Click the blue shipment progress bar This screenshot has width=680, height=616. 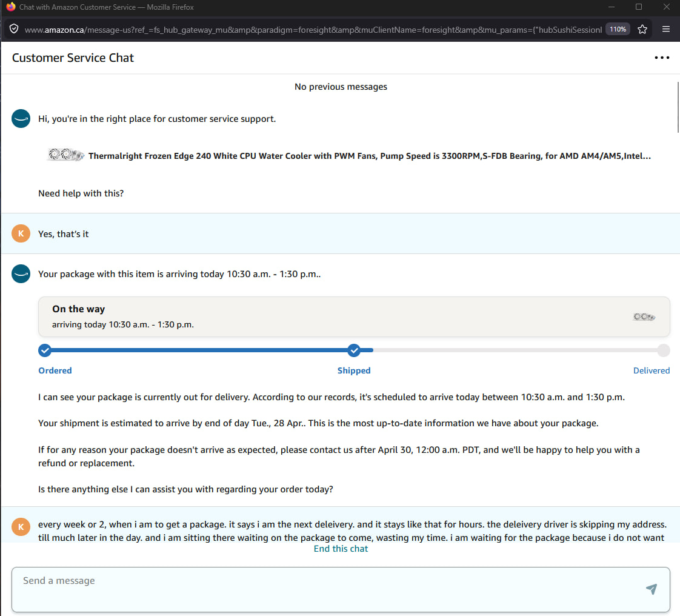(205, 350)
